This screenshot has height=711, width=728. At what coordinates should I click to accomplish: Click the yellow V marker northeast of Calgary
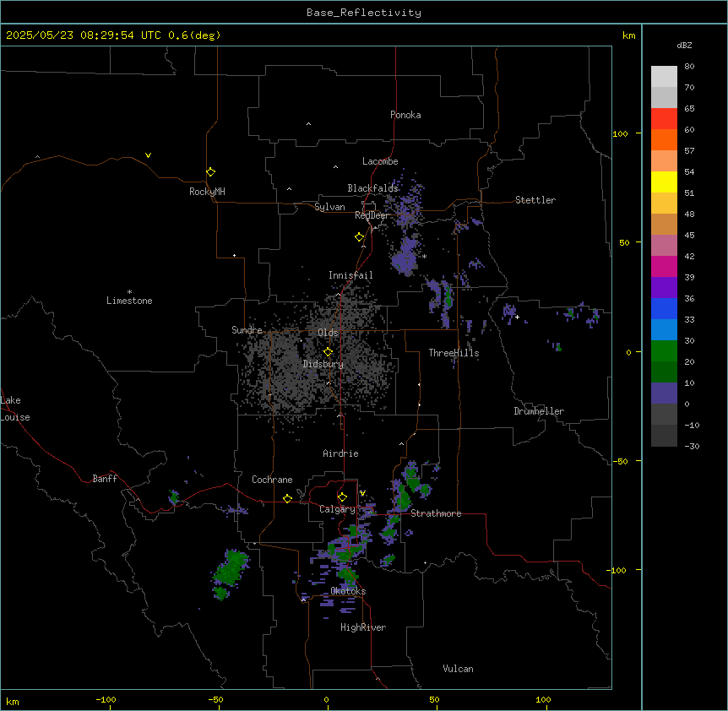(x=362, y=493)
